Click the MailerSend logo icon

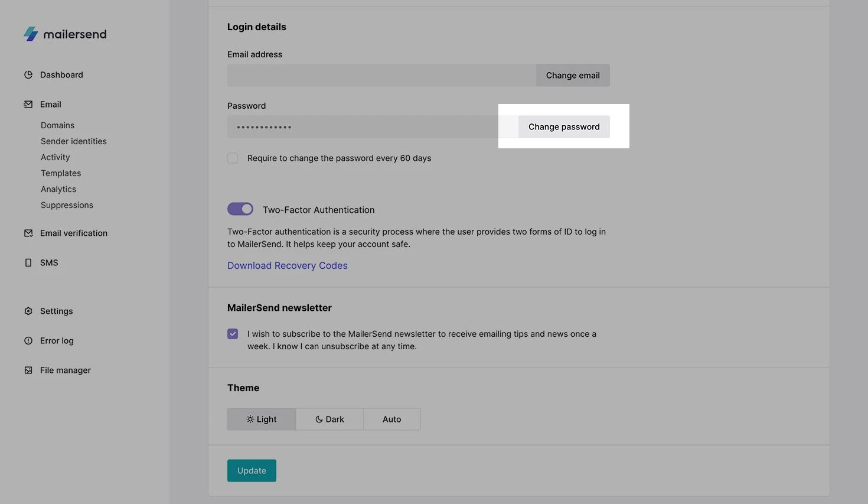point(31,34)
